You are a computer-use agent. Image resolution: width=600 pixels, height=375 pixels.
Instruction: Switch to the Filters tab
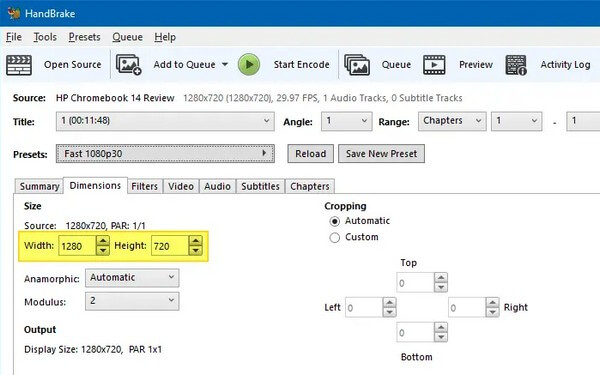[145, 186]
